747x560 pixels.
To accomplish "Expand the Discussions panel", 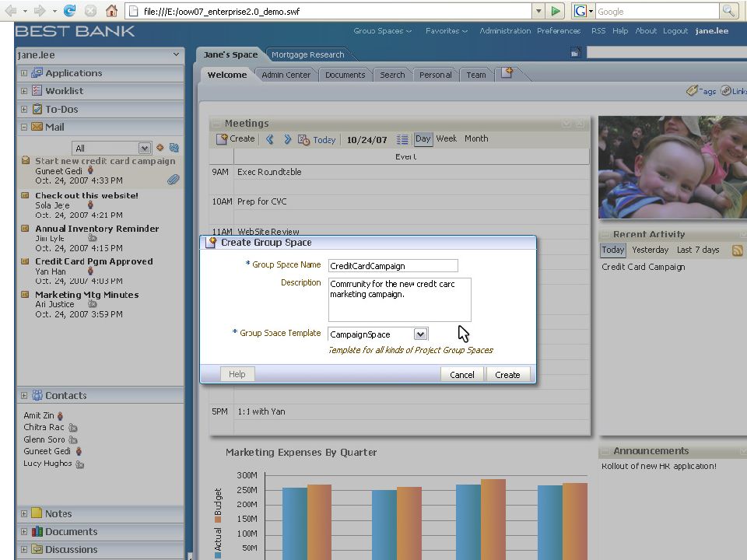I will [24, 549].
